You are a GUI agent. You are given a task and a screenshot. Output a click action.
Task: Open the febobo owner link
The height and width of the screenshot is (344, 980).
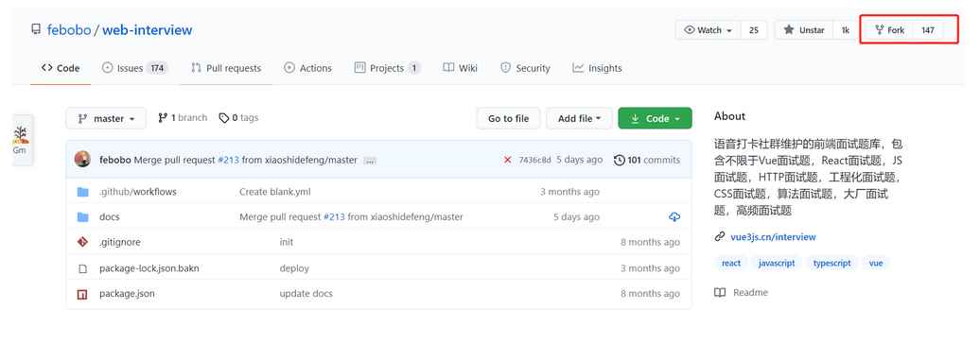click(69, 30)
